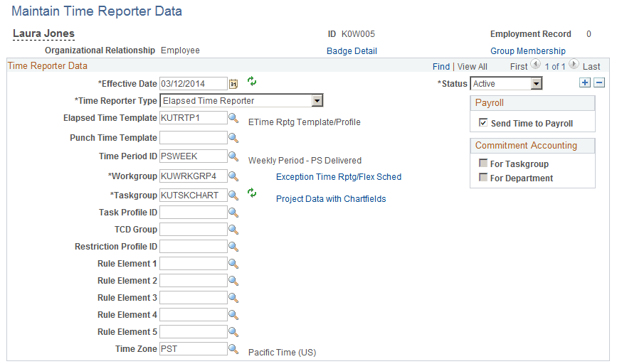Click the View All text
The width and height of the screenshot is (617, 364).
(x=473, y=67)
